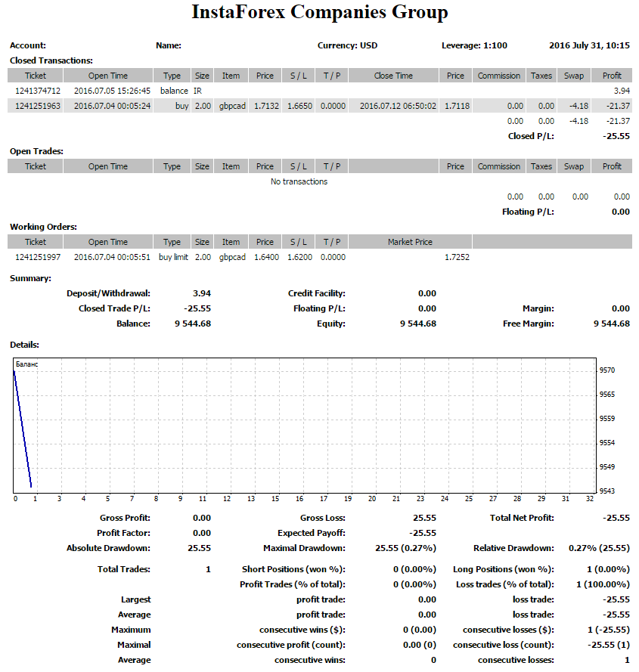This screenshot has height=672, width=639.
Task: Select the "Gross Profit:" label
Action: tap(126, 518)
